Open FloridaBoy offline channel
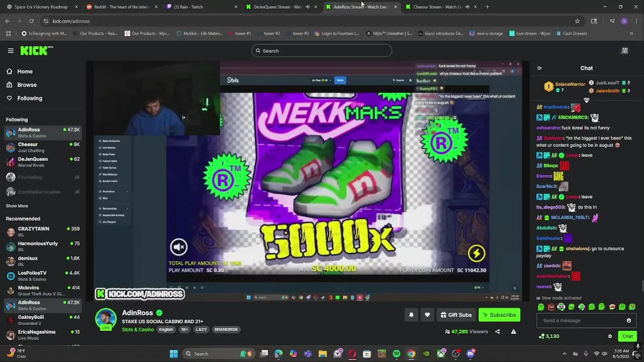 click(43, 177)
